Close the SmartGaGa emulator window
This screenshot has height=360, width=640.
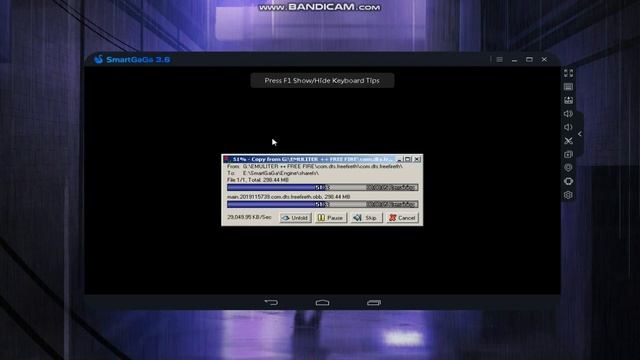click(544, 60)
